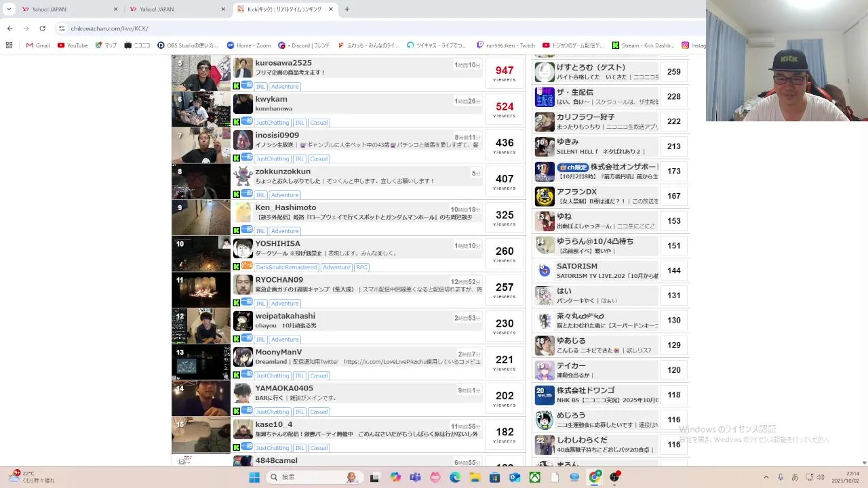868x488 pixels.
Task: Click kurosawa2525's avatar icon
Action: click(243, 68)
